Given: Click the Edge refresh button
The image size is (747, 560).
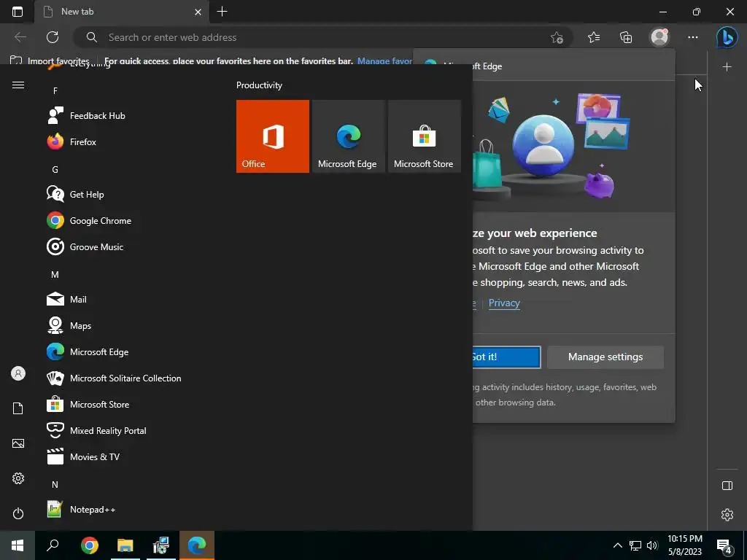Looking at the screenshot, I should pos(53,37).
